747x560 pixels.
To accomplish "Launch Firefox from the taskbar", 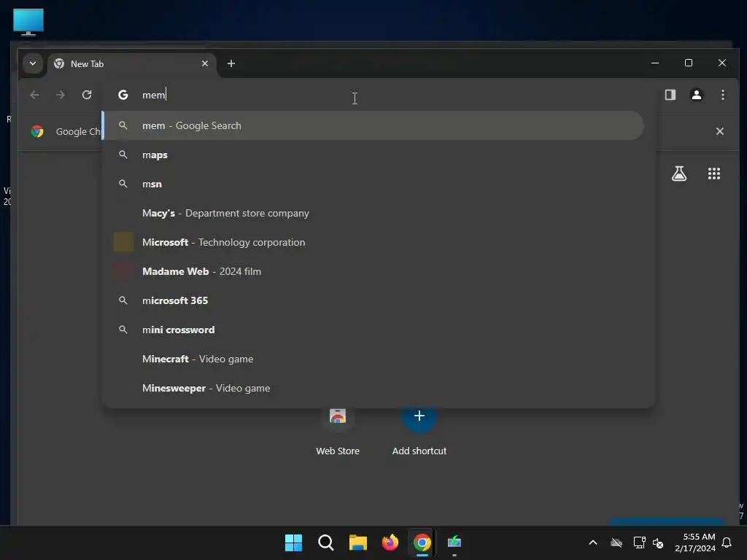I will pyautogui.click(x=390, y=542).
